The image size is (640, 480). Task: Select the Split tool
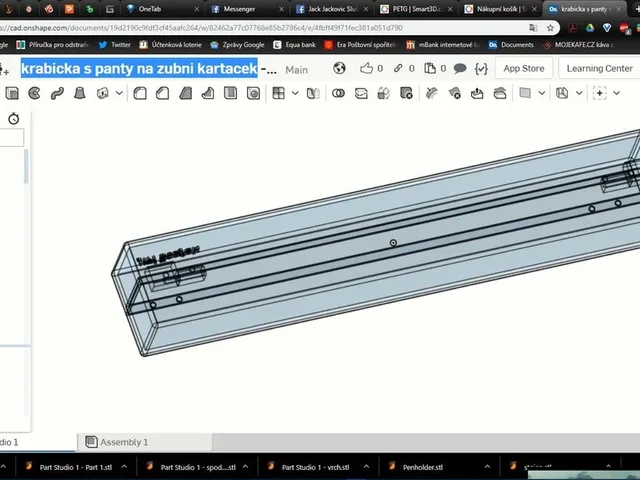point(361,93)
